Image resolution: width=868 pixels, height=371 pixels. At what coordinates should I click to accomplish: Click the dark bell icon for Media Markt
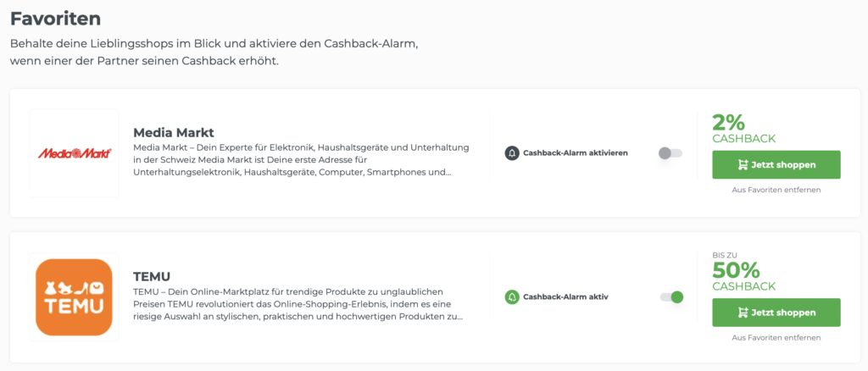pos(511,153)
